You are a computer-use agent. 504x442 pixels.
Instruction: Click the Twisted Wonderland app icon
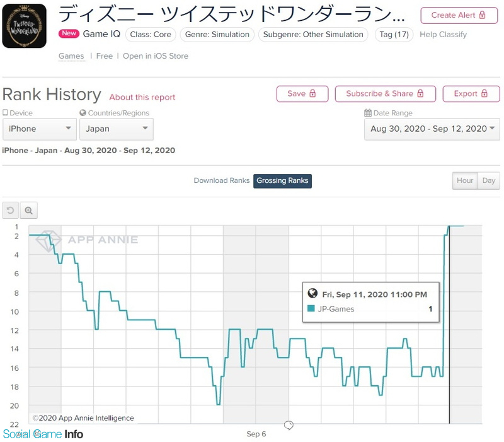tap(24, 26)
